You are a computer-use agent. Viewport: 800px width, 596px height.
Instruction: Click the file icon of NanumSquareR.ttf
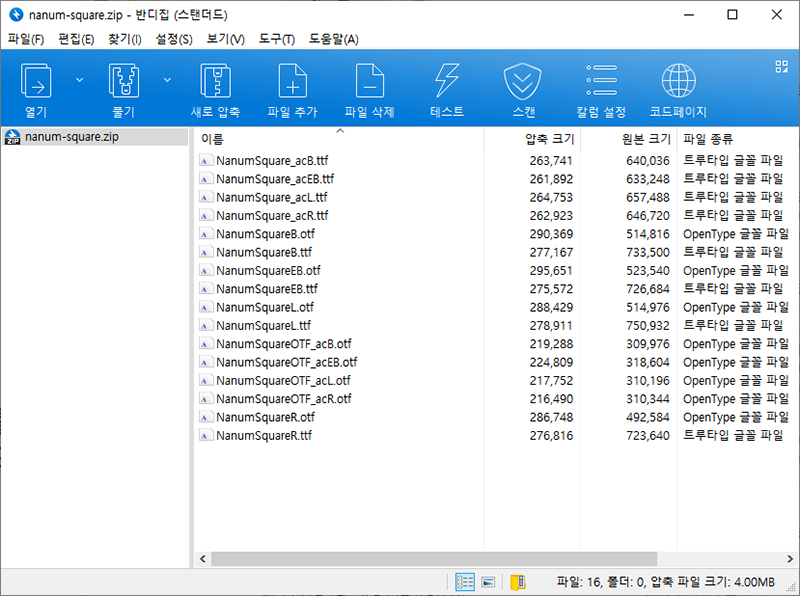click(205, 436)
